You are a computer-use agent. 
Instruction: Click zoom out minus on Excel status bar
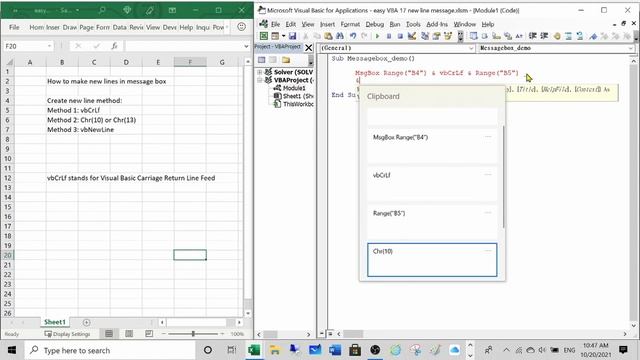coord(164,334)
